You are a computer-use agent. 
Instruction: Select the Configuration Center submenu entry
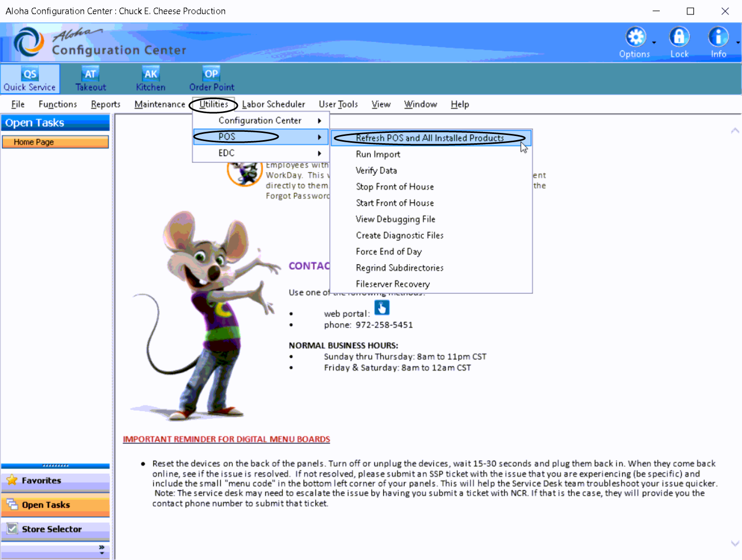pos(261,120)
